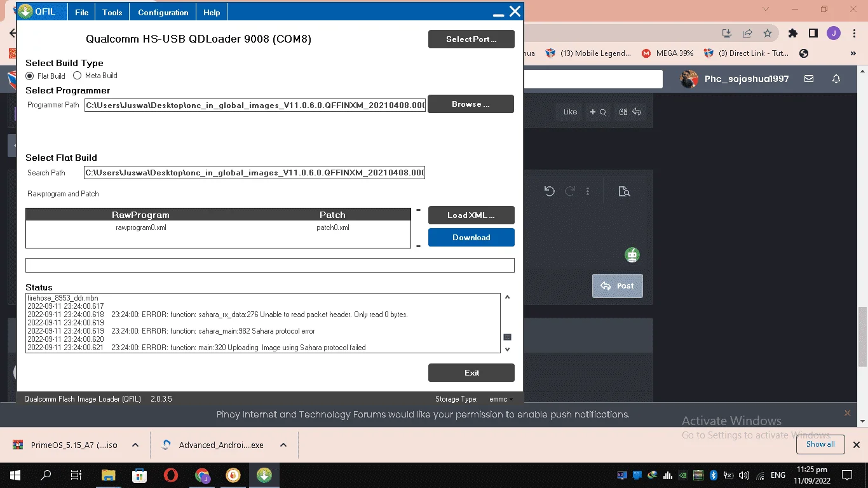Close the Chrome downloads bar
The image size is (868, 488).
(x=856, y=445)
